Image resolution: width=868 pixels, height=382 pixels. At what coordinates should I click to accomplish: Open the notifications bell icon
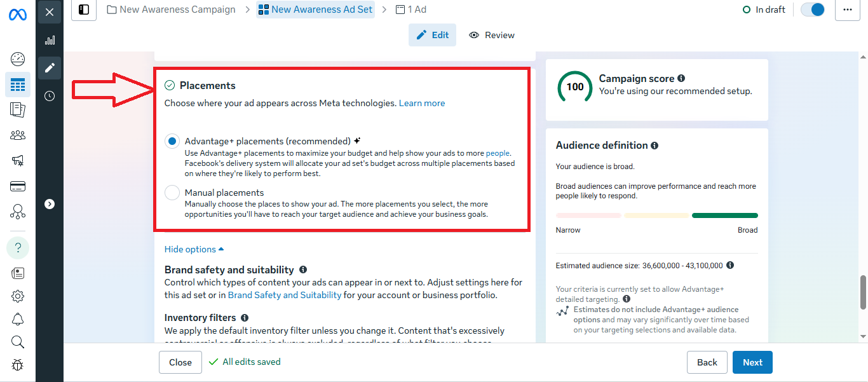point(18,319)
